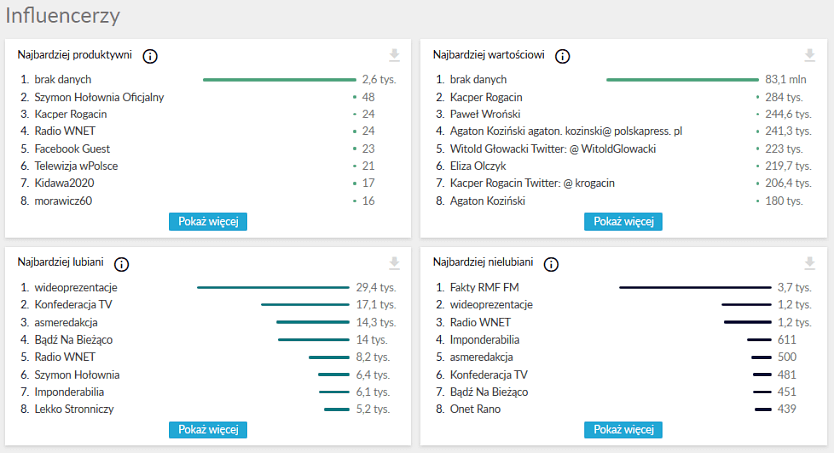This screenshot has width=834, height=453.
Task: Download the Najbardziej produktywni panel data
Action: pyautogui.click(x=394, y=56)
